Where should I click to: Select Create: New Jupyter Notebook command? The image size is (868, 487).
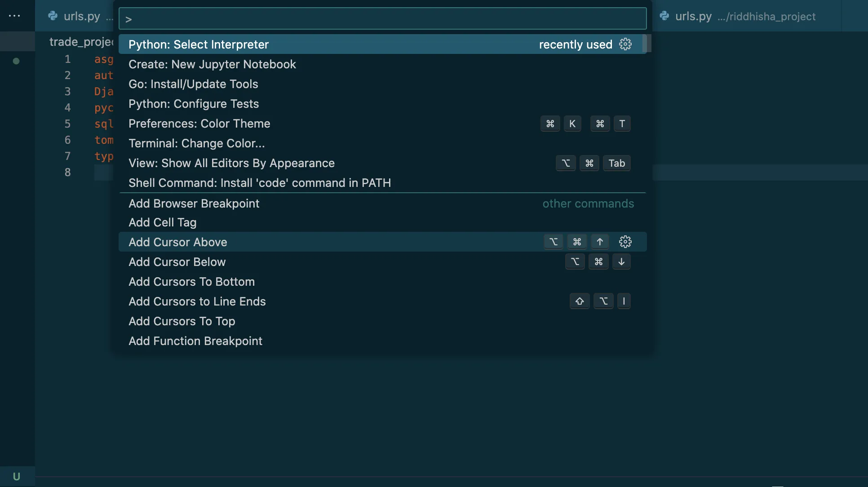tap(212, 64)
